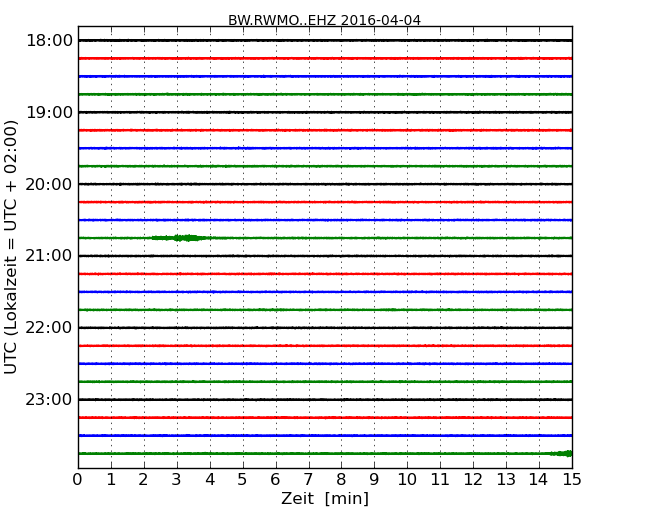650x520 pixels.
Task: Click the 3 minute tick label
Action: (177, 480)
